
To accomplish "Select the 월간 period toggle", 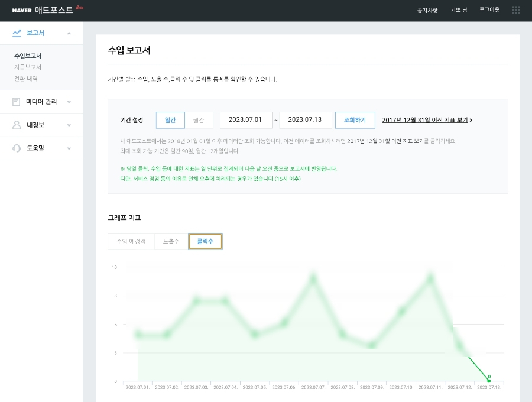I will tap(199, 120).
